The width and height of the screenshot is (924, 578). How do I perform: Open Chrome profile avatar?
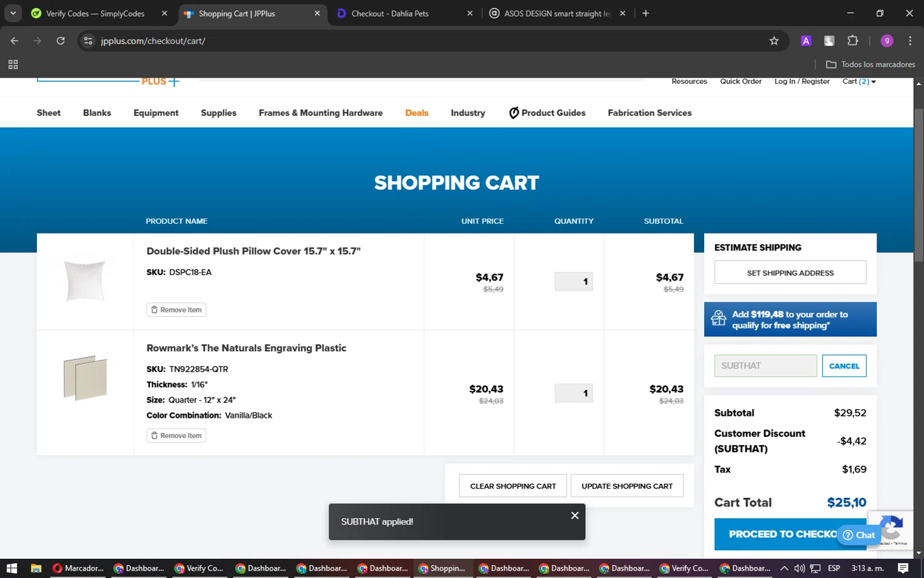[887, 41]
